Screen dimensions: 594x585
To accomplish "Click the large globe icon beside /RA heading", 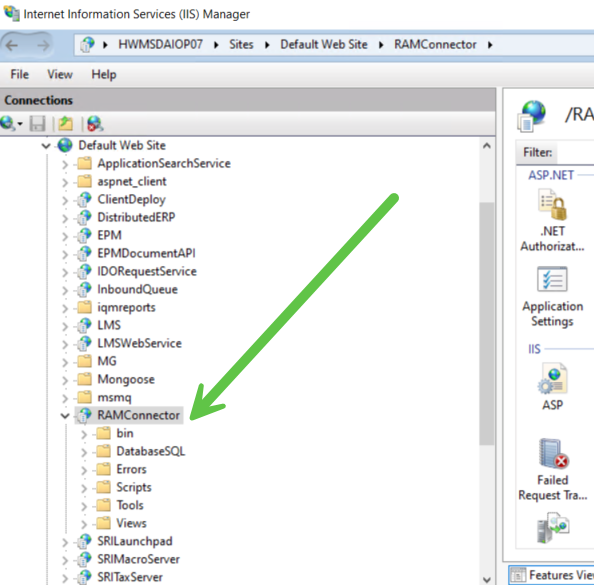I will pyautogui.click(x=532, y=116).
